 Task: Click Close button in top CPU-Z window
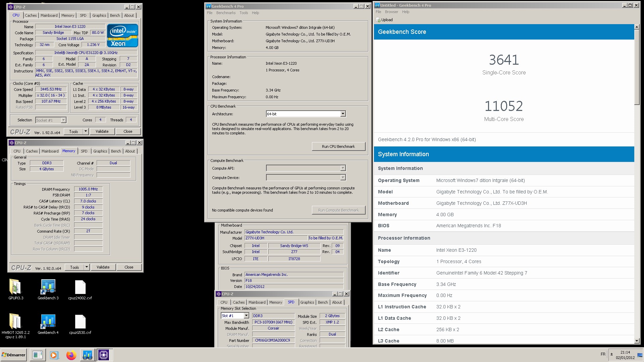click(x=128, y=131)
